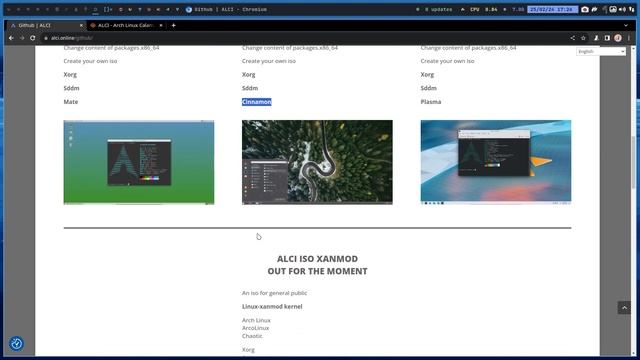This screenshot has height=360, width=640.
Task: Close the Github | ALCI tab
Action: [x=81, y=25]
